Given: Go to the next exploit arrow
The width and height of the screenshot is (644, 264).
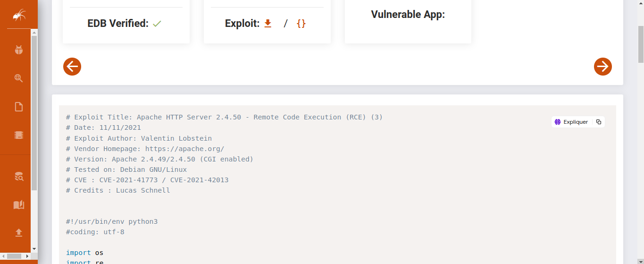Looking at the screenshot, I should pyautogui.click(x=603, y=67).
